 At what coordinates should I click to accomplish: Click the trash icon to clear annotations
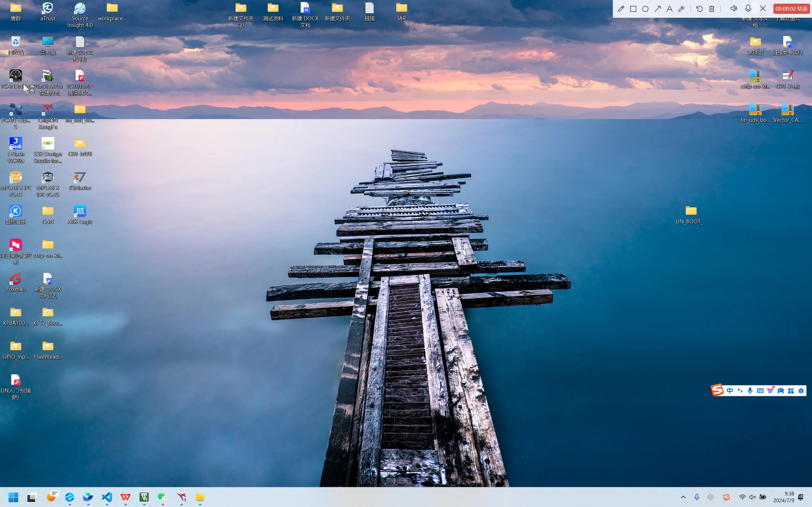point(712,9)
